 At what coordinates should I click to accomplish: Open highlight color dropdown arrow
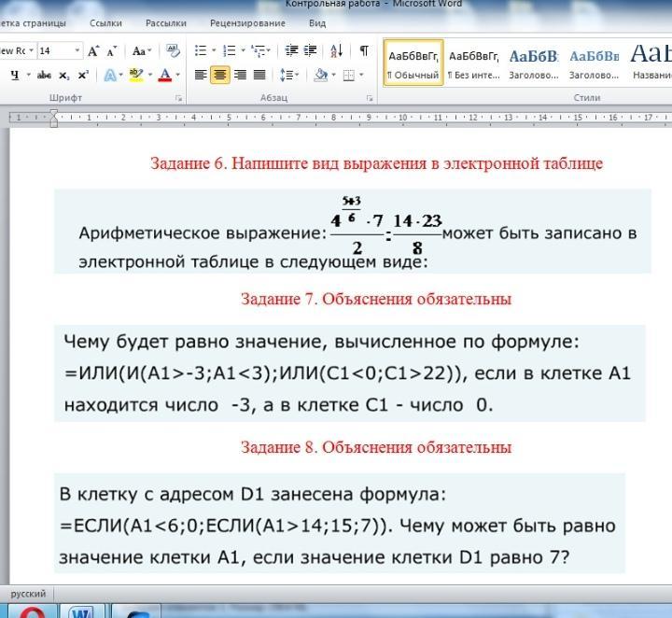[x=150, y=75]
